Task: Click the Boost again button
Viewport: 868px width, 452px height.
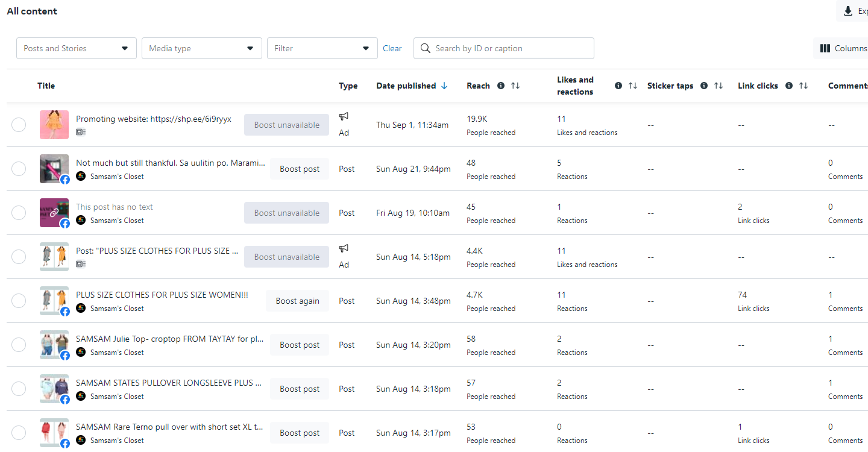Action: pyautogui.click(x=298, y=301)
